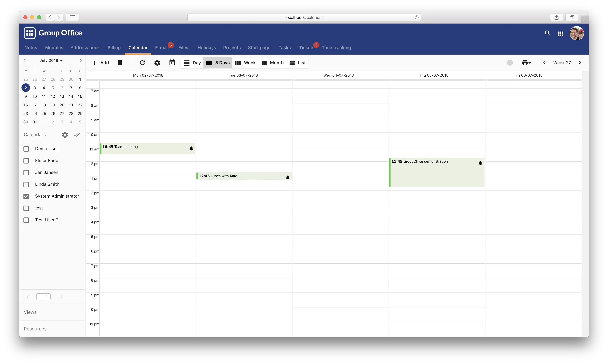Switch to List view
Image resolution: width=608 pixels, height=364 pixels.
[301, 62]
